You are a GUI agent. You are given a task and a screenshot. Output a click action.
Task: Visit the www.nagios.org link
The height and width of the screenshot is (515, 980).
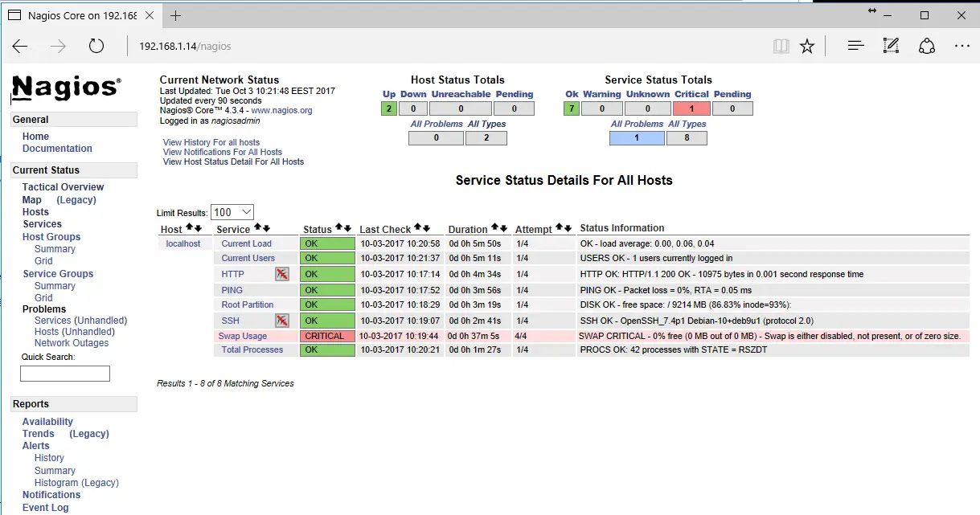(x=281, y=110)
